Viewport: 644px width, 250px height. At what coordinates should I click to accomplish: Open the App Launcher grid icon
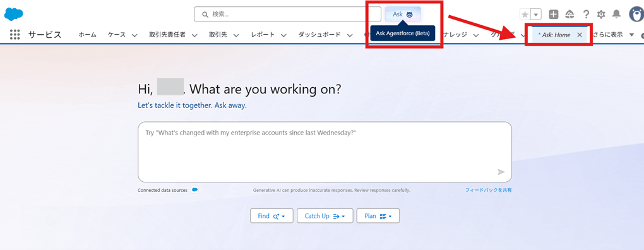[x=15, y=35]
